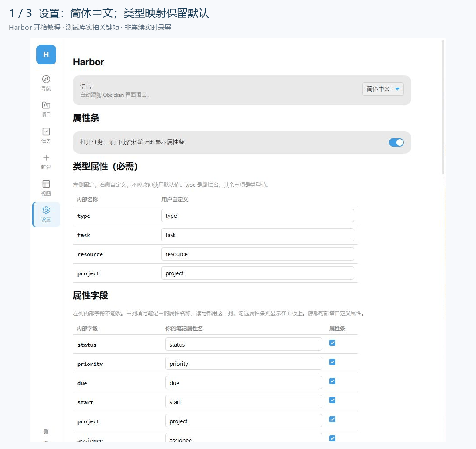Click the project note property field in 属性字段

point(243,421)
